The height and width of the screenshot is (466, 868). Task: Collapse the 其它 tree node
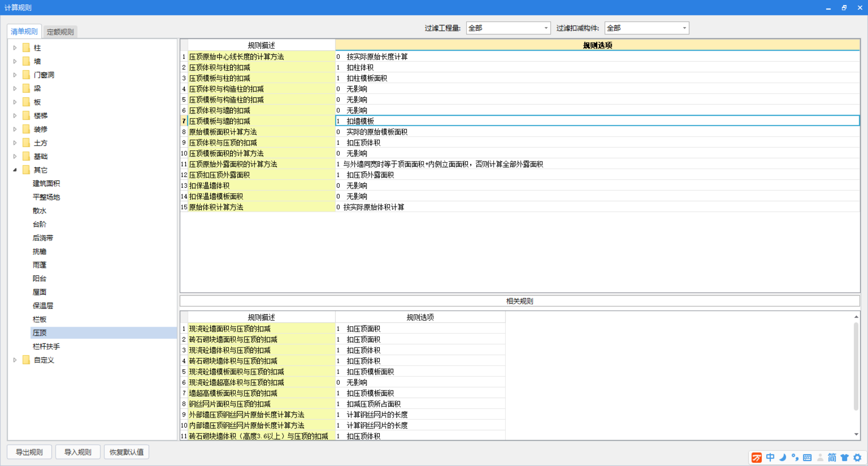coord(15,170)
